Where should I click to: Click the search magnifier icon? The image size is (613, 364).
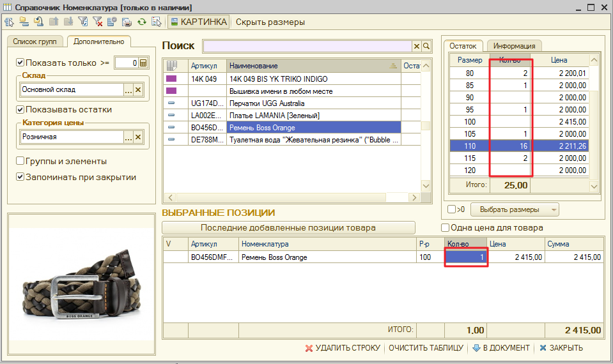coord(426,46)
